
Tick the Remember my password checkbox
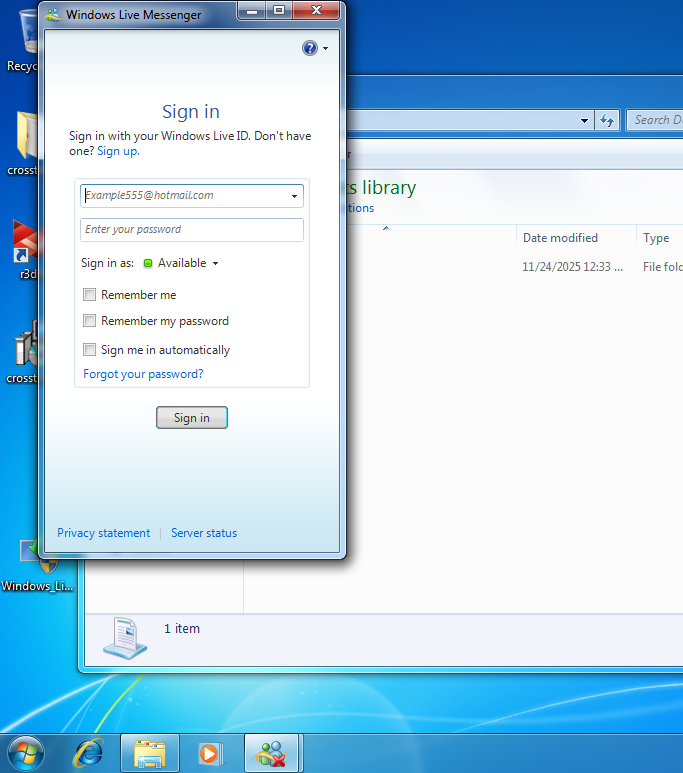(x=90, y=321)
